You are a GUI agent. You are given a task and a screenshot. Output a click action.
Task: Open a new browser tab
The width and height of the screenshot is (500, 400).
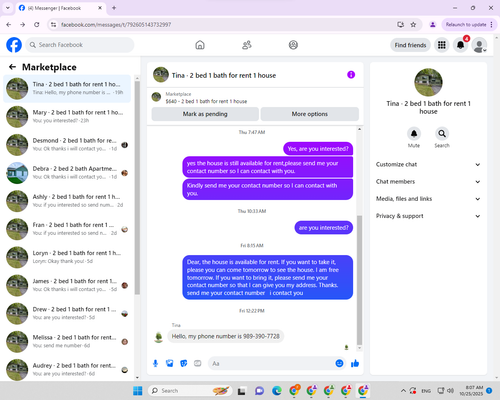pos(114,8)
